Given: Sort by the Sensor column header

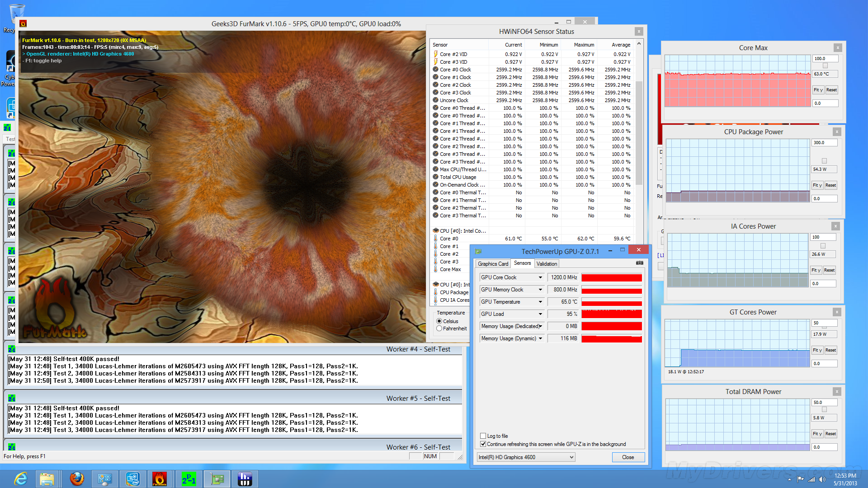Looking at the screenshot, I should (x=459, y=45).
